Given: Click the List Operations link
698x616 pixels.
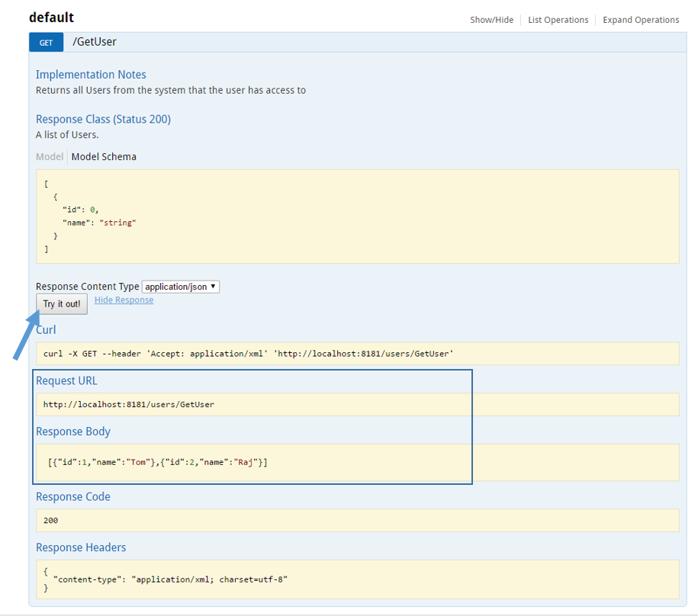Looking at the screenshot, I should tap(558, 20).
